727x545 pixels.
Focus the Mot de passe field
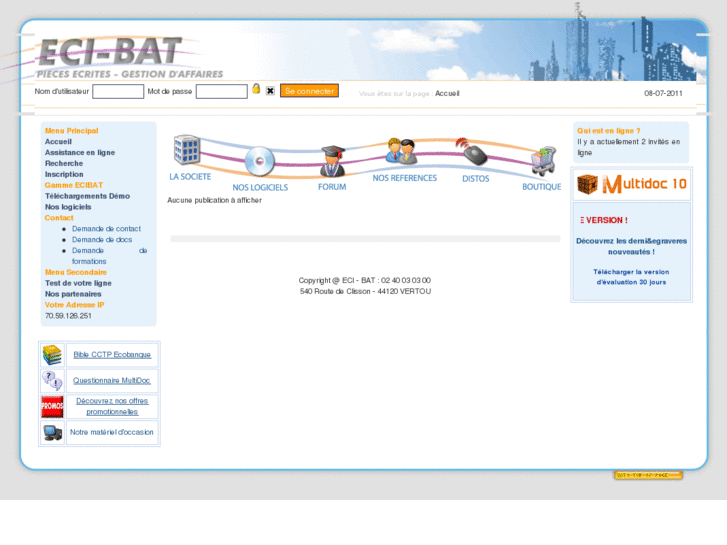(x=222, y=91)
